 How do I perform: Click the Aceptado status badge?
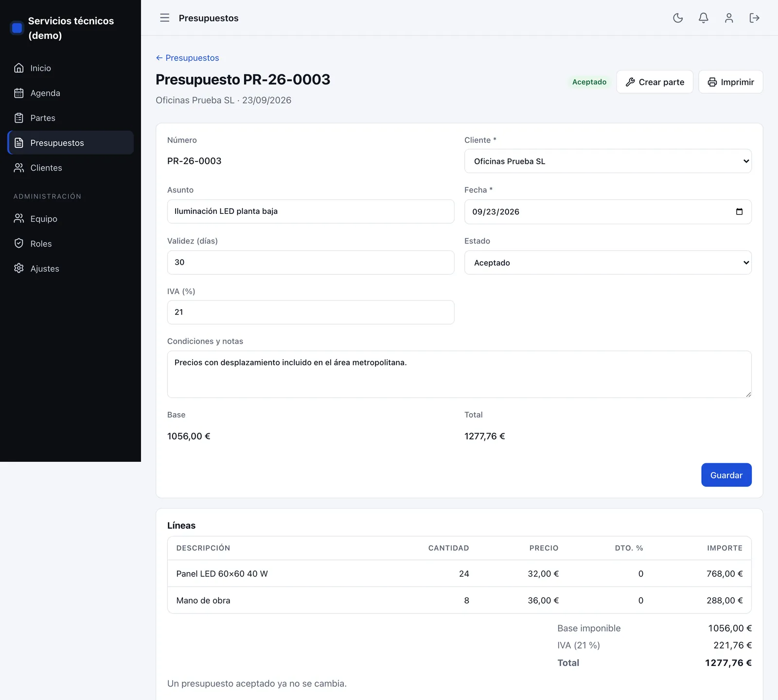click(x=589, y=82)
